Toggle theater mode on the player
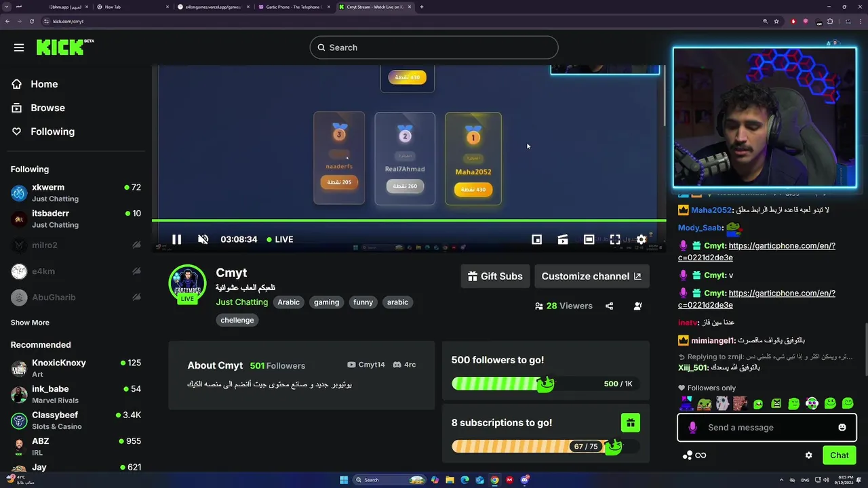The image size is (868, 488). coord(589,239)
